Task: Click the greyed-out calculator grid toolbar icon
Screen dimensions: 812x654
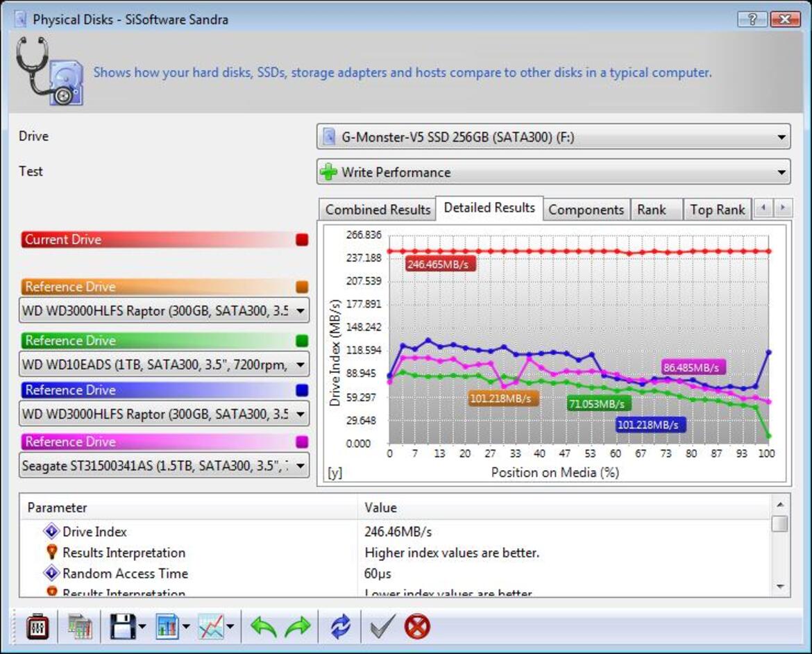Action: 81,627
